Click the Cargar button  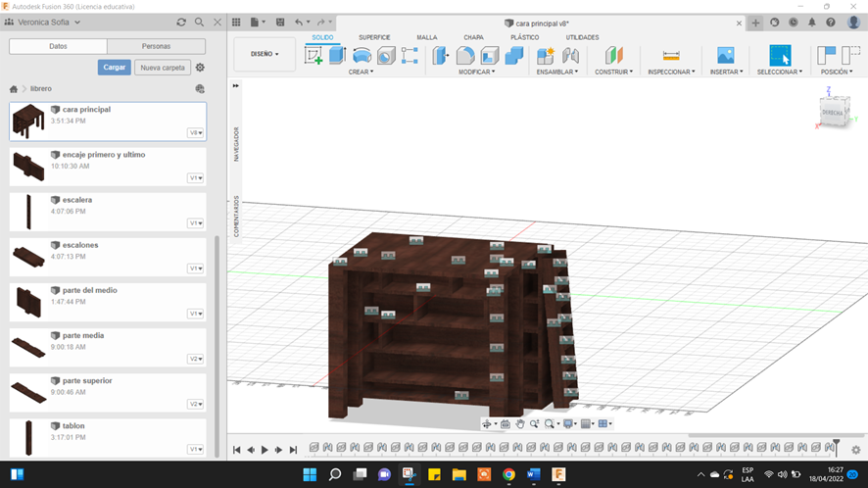(114, 68)
